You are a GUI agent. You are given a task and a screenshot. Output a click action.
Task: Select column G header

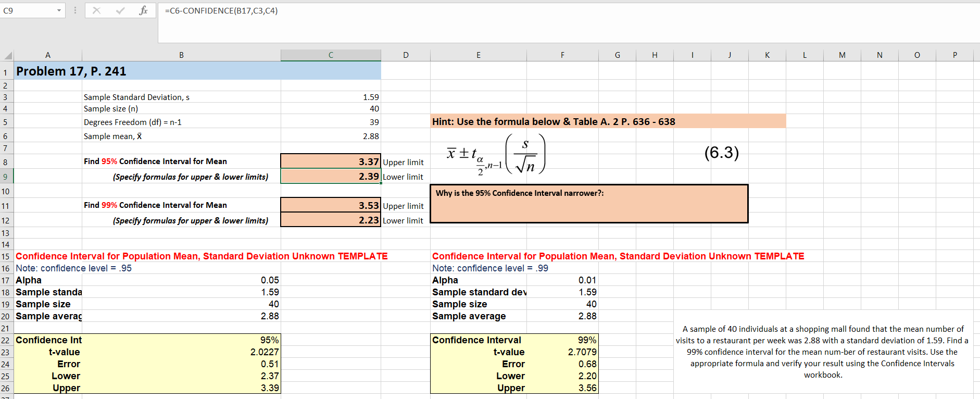click(x=617, y=55)
